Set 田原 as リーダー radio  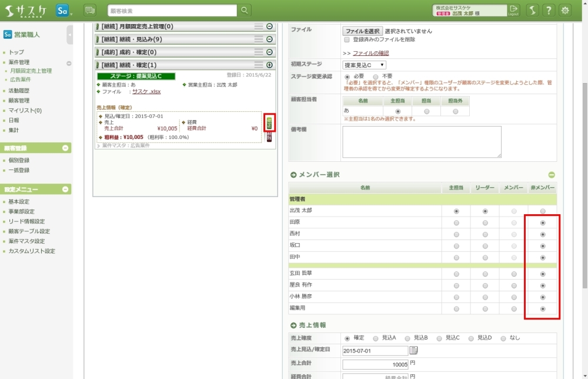(x=485, y=222)
